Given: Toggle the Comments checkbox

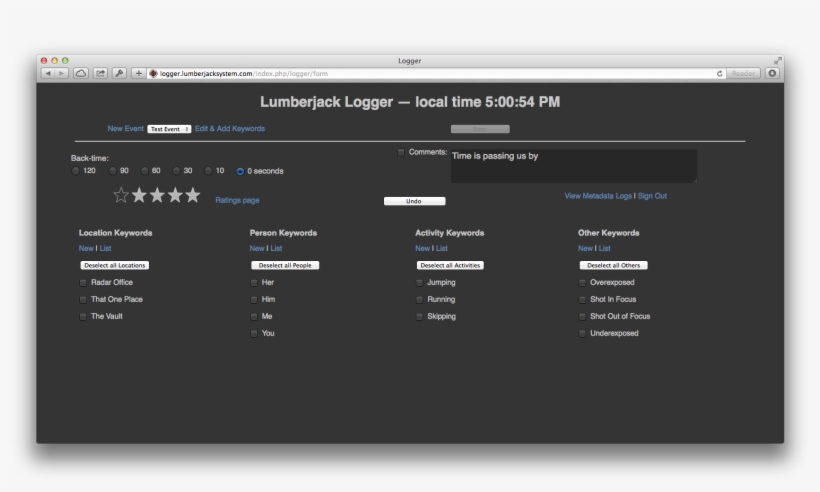Looking at the screenshot, I should pos(401,152).
